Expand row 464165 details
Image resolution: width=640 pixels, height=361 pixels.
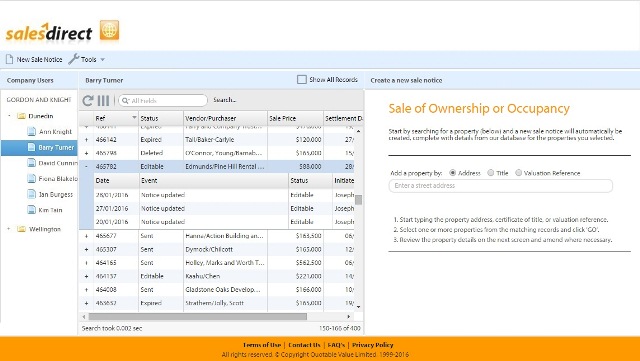(86, 263)
